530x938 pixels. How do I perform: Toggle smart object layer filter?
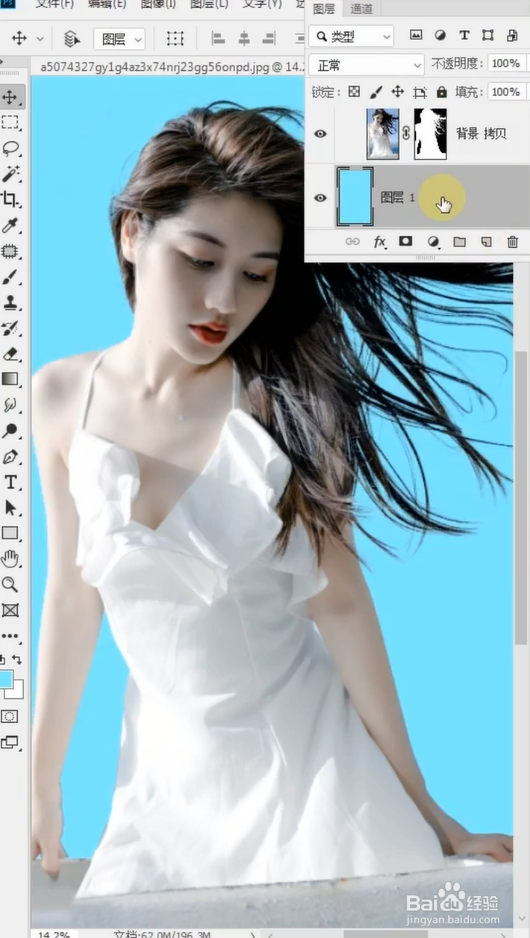511,35
